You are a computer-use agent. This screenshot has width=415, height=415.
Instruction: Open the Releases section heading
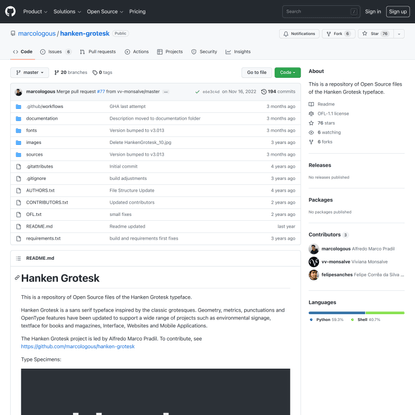click(x=320, y=165)
